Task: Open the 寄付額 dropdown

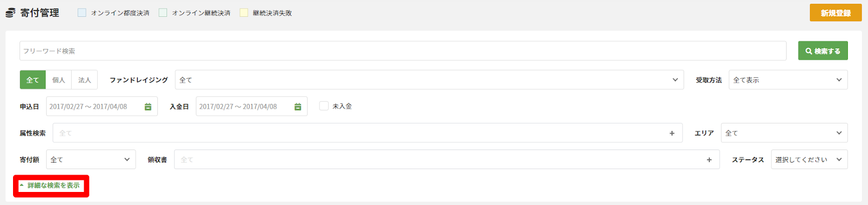Action: click(x=91, y=160)
